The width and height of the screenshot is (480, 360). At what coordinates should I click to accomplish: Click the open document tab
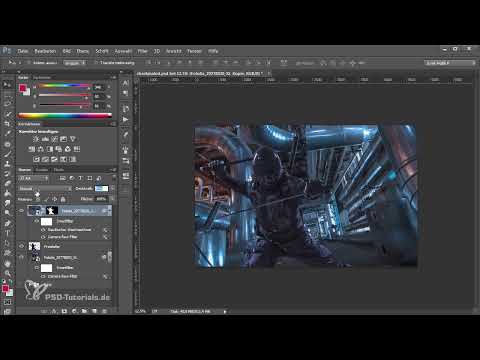point(200,73)
